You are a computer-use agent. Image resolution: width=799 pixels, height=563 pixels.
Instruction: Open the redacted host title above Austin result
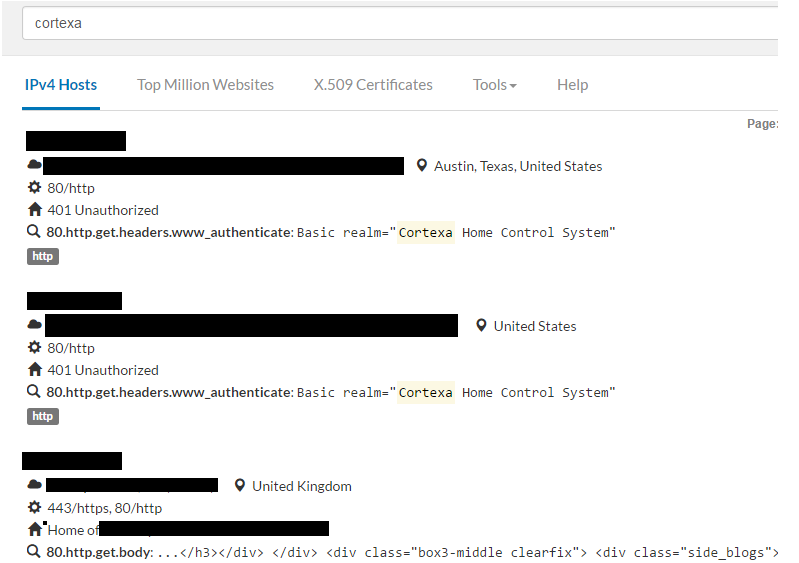[76, 141]
